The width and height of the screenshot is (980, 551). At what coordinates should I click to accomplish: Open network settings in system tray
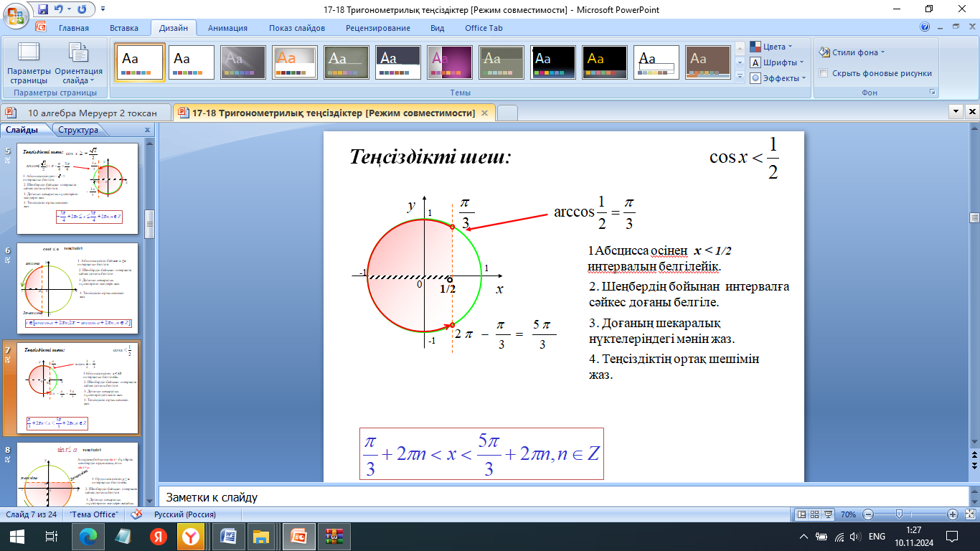coord(838,537)
